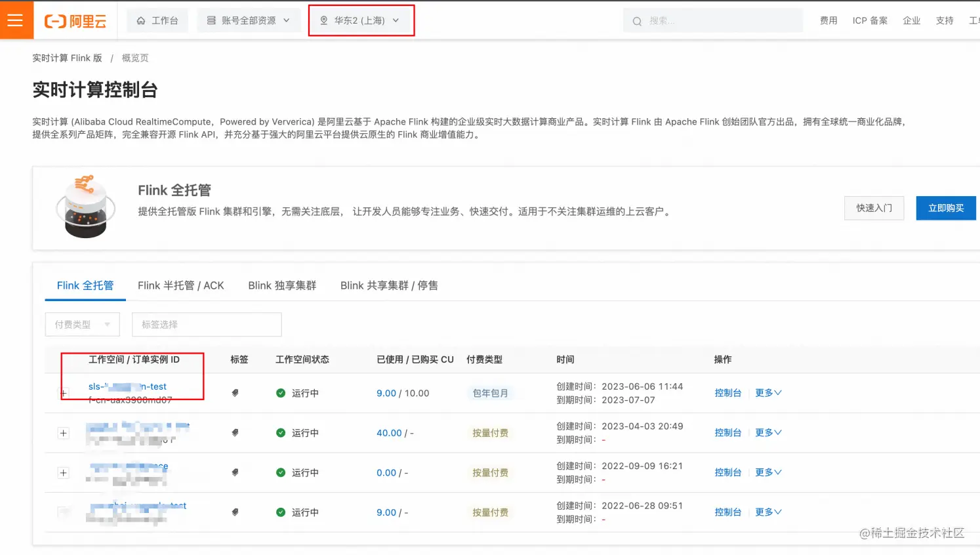
Task: Open 控制台 for the 2022-06-28 workspace
Action: [727, 512]
